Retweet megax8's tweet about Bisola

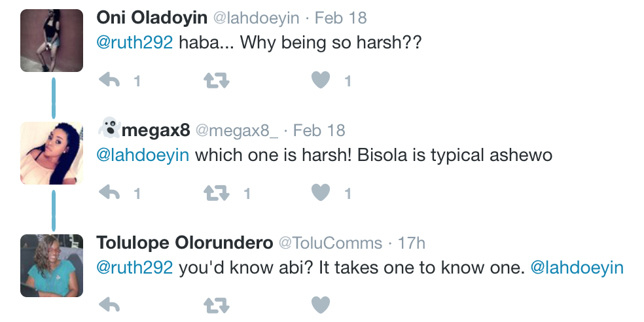pyautogui.click(x=217, y=192)
